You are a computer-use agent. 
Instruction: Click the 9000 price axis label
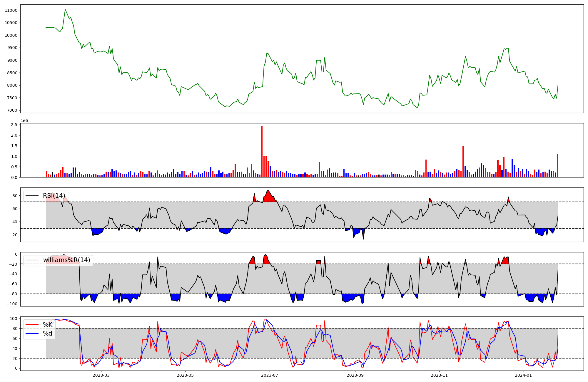(12, 60)
